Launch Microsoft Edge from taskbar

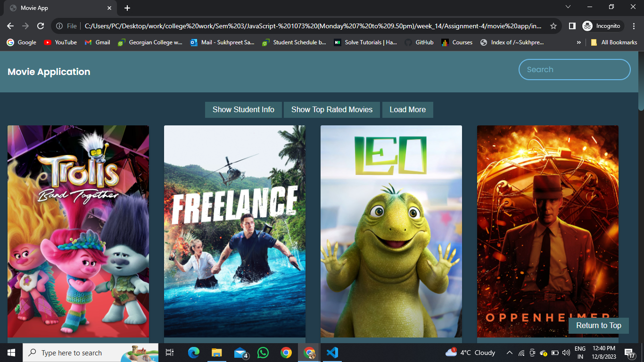(193, 353)
